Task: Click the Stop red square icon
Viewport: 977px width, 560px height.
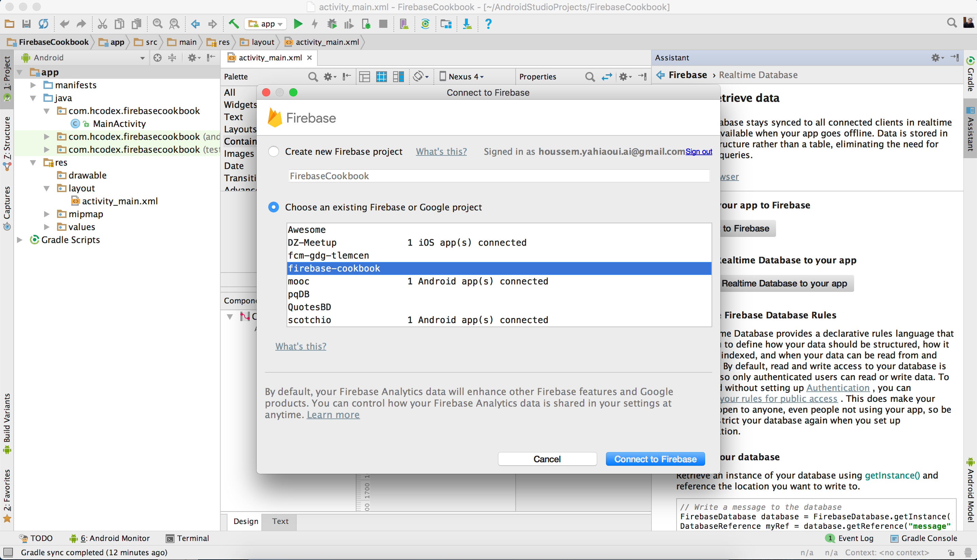Action: click(x=383, y=24)
